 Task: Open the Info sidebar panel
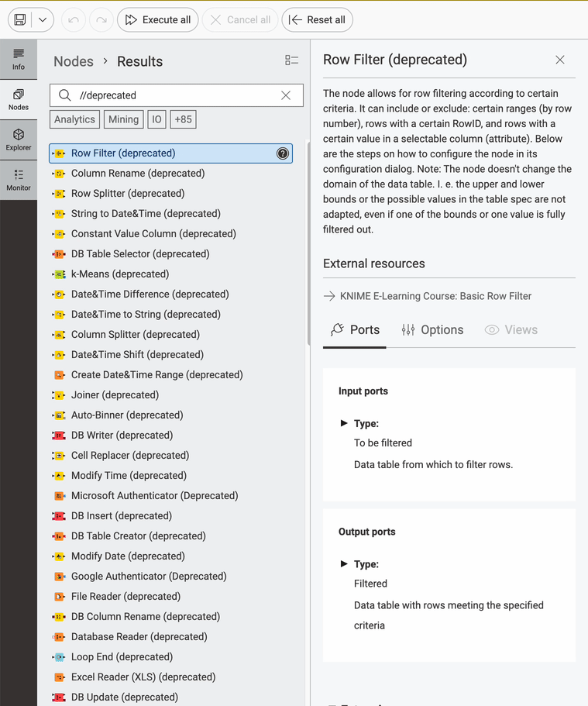coord(19,58)
